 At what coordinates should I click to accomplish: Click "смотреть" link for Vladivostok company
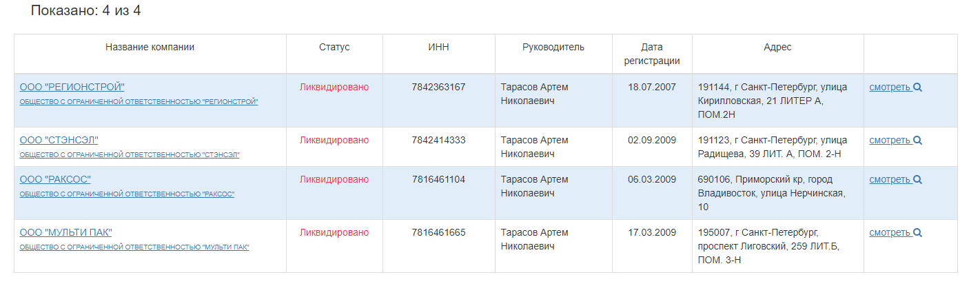[890, 180]
